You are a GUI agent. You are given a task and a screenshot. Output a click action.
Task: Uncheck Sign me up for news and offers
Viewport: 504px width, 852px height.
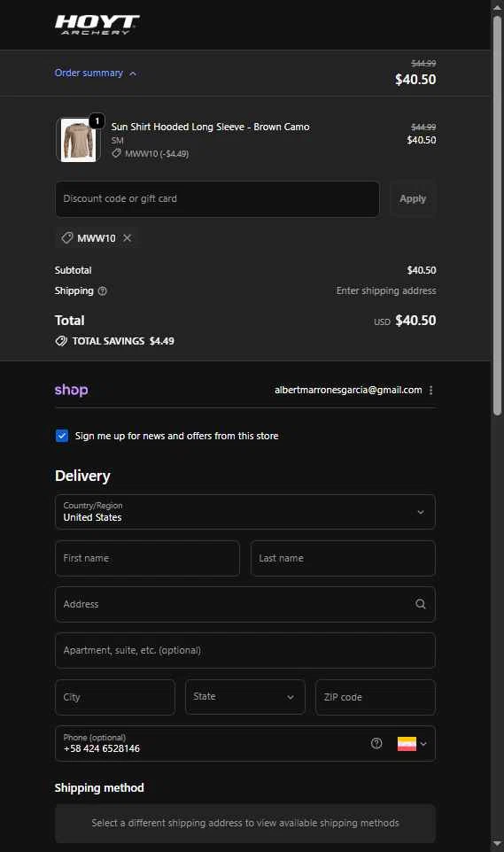[x=62, y=436]
